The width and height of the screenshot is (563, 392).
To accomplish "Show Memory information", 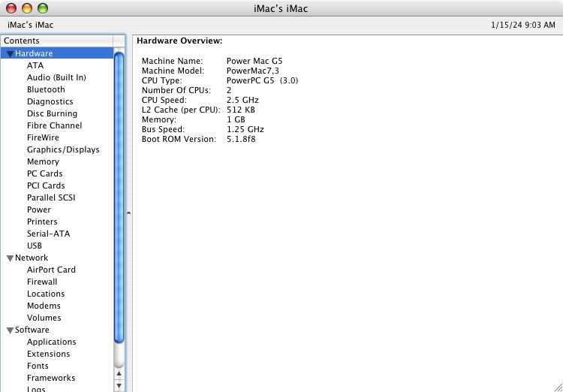I will (43, 161).
